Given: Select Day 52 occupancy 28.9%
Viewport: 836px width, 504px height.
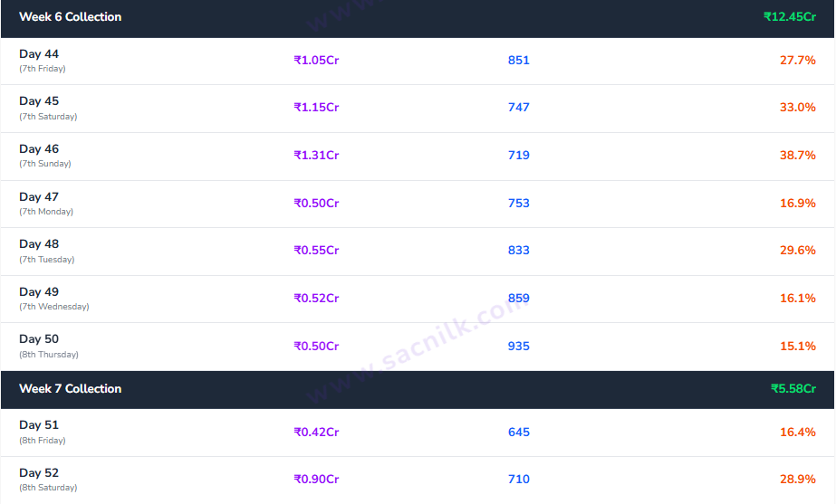Looking at the screenshot, I should (x=798, y=479).
